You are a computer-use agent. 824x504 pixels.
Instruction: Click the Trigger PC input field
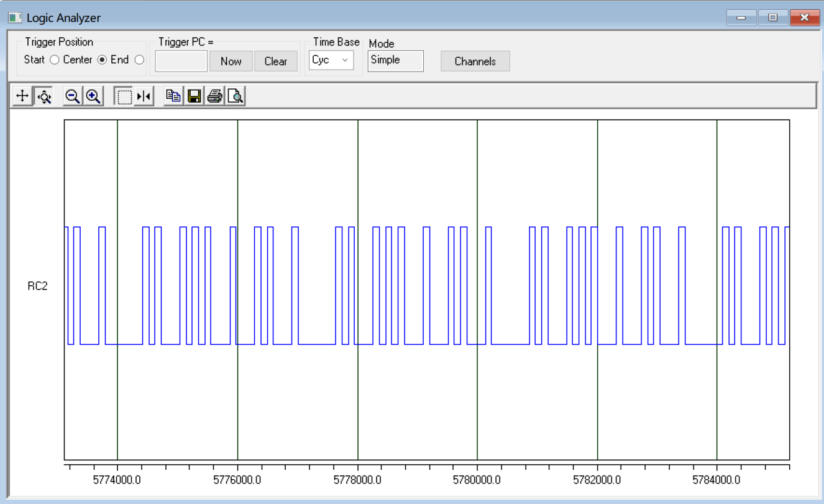click(x=181, y=62)
